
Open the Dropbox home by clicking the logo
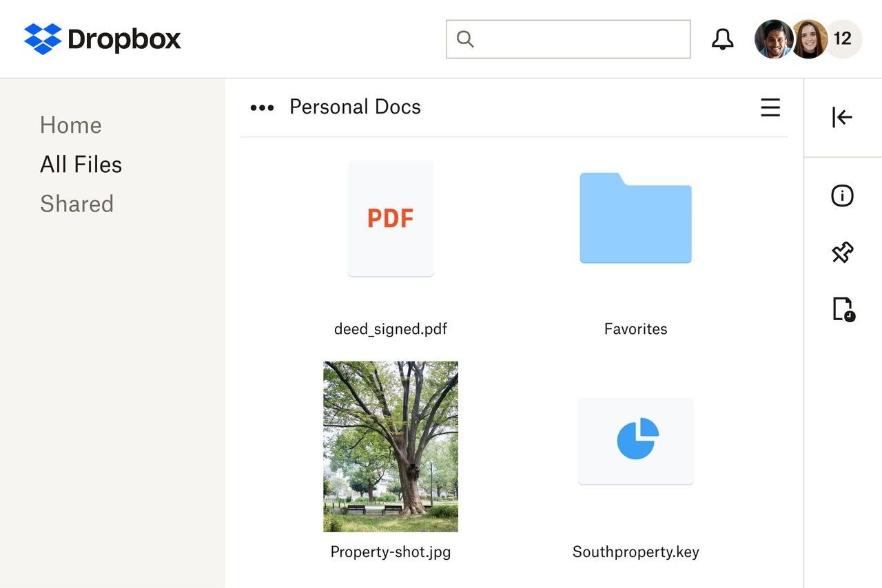[x=102, y=39]
